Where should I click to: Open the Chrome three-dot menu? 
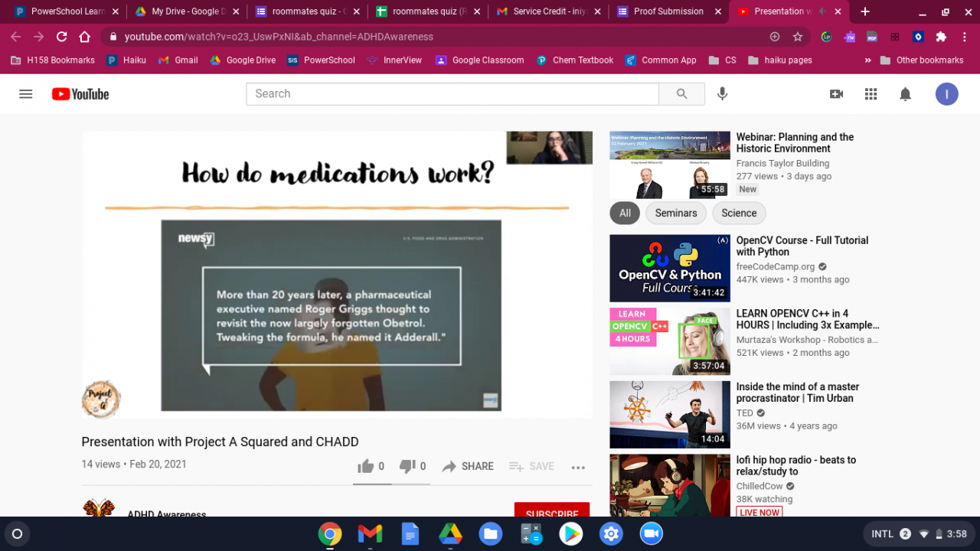(963, 37)
